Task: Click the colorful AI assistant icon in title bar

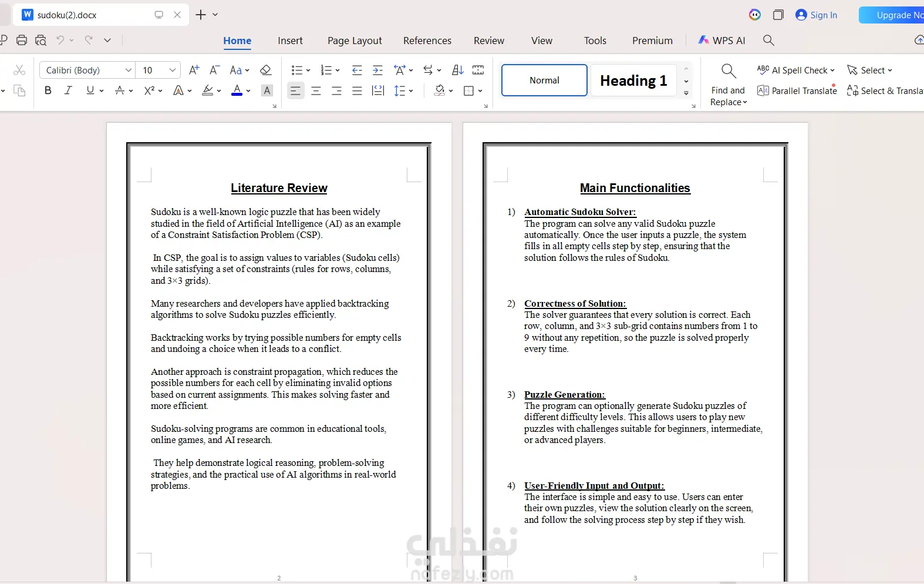Action: point(755,15)
